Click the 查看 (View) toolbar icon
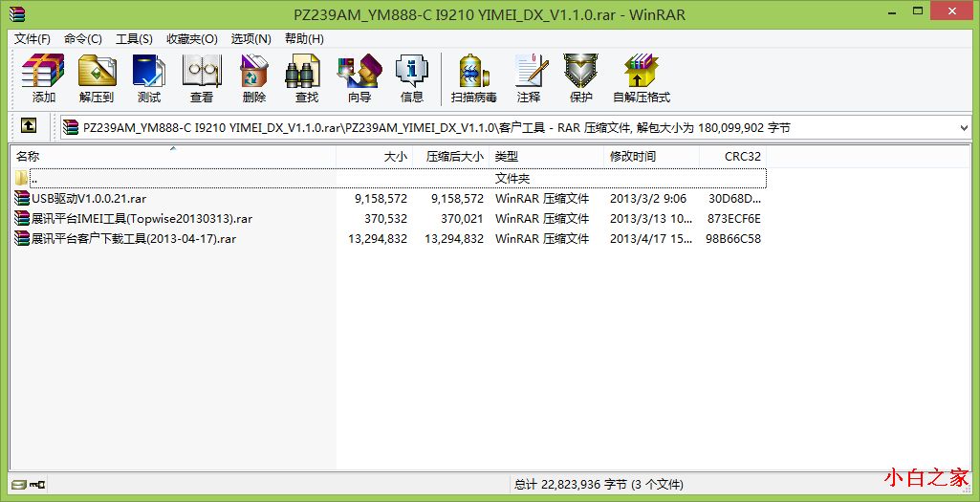The width and height of the screenshot is (980, 502). [x=201, y=71]
